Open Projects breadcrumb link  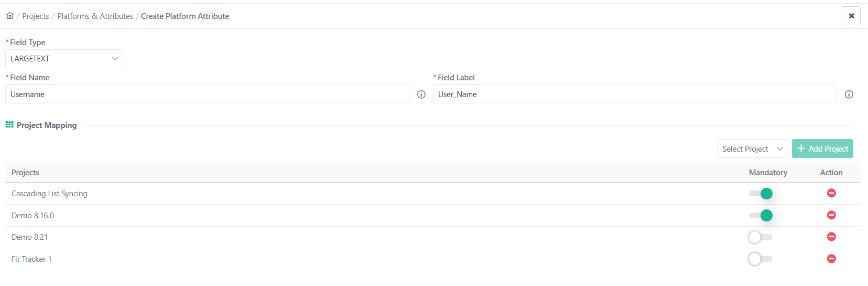point(36,16)
